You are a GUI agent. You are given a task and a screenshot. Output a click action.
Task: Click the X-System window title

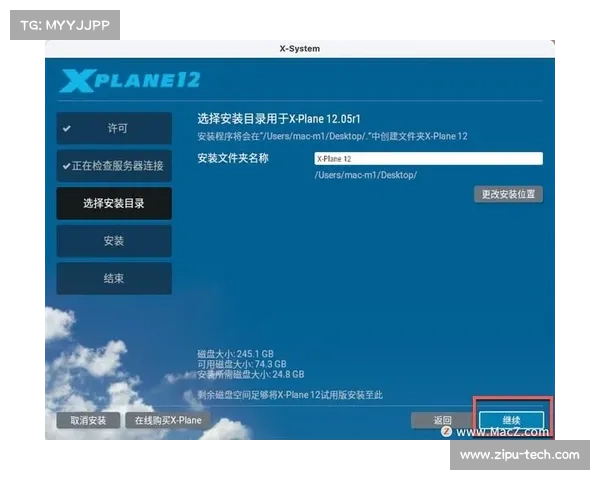[x=300, y=49]
